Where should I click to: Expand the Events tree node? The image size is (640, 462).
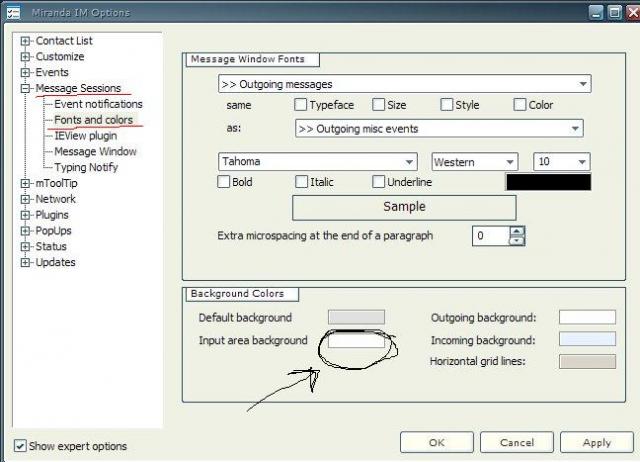25,73
